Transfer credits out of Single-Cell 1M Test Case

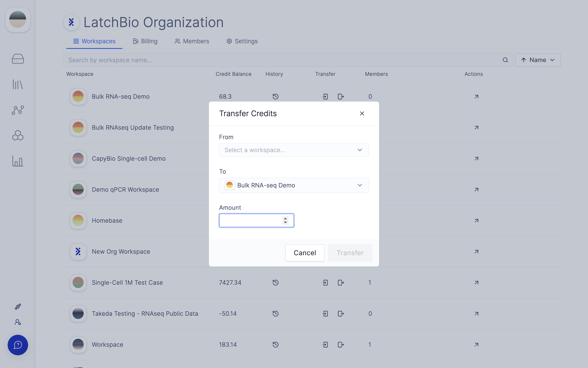point(341,283)
